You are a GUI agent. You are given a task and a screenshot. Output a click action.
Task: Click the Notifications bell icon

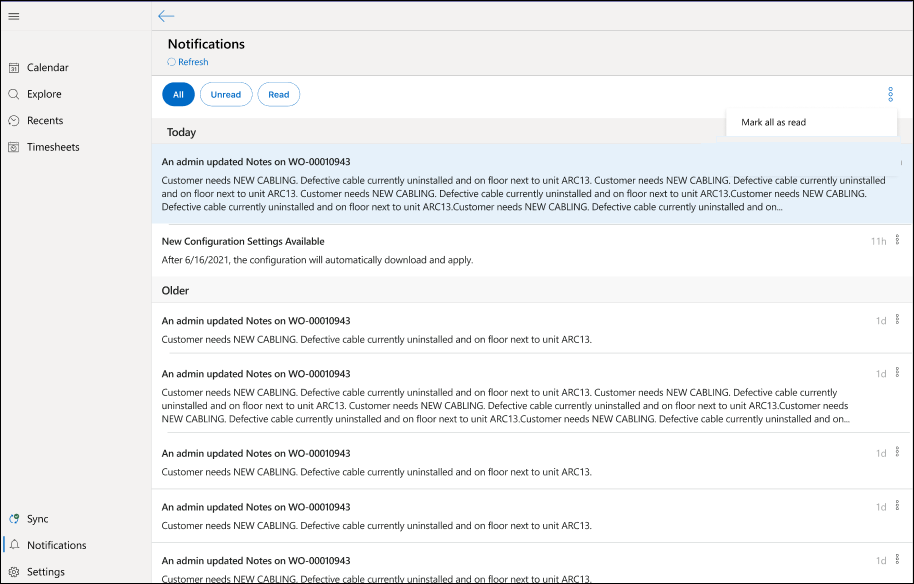point(15,545)
